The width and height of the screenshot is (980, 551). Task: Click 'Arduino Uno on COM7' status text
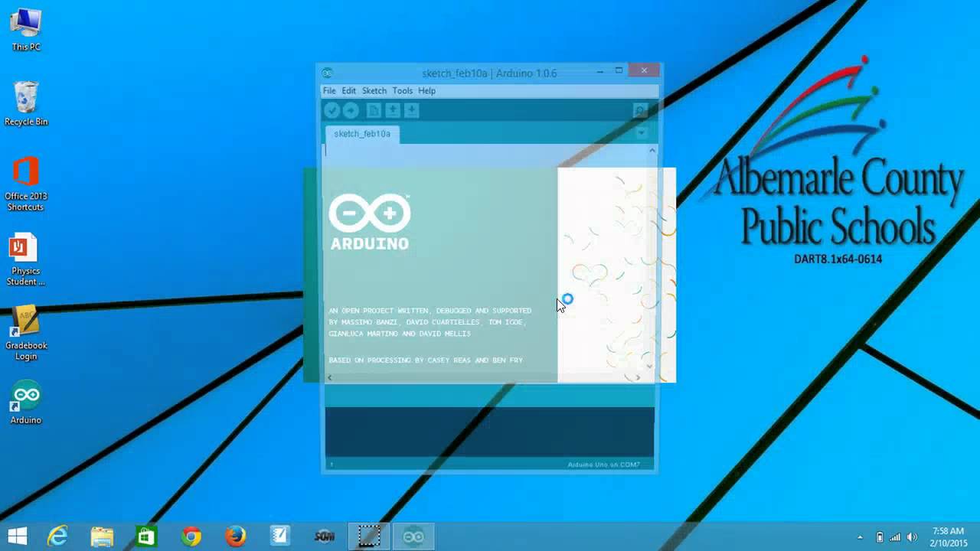coord(603,465)
